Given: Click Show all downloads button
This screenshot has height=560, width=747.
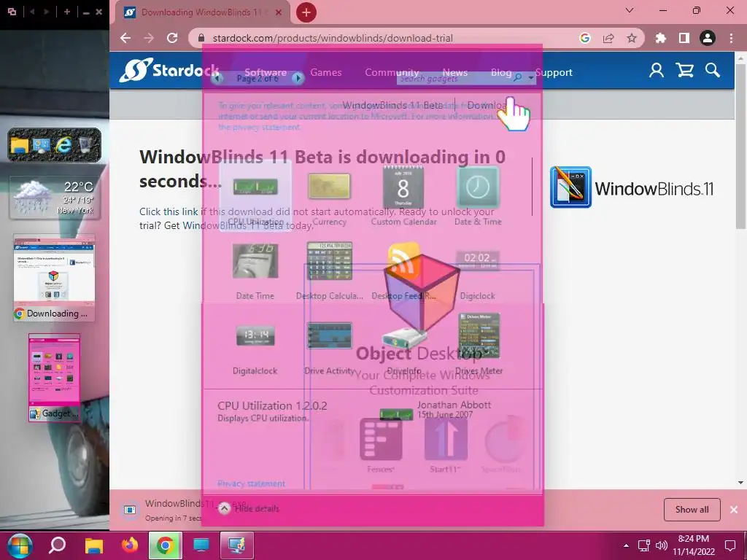Looking at the screenshot, I should coord(692,510).
